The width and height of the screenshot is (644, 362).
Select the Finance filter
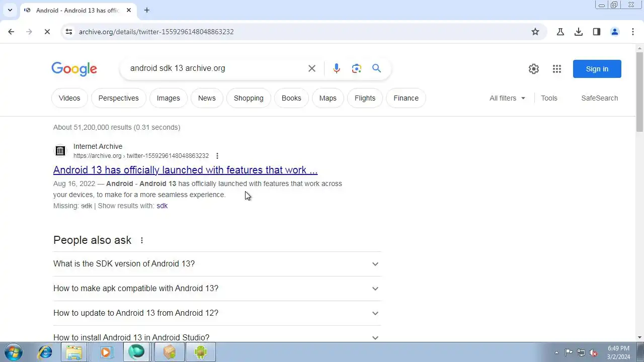[x=406, y=98]
